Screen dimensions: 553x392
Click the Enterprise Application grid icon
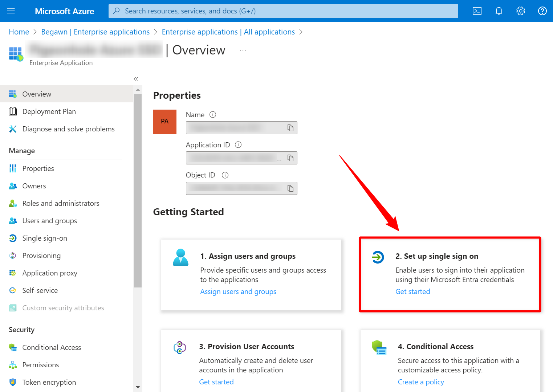click(16, 54)
